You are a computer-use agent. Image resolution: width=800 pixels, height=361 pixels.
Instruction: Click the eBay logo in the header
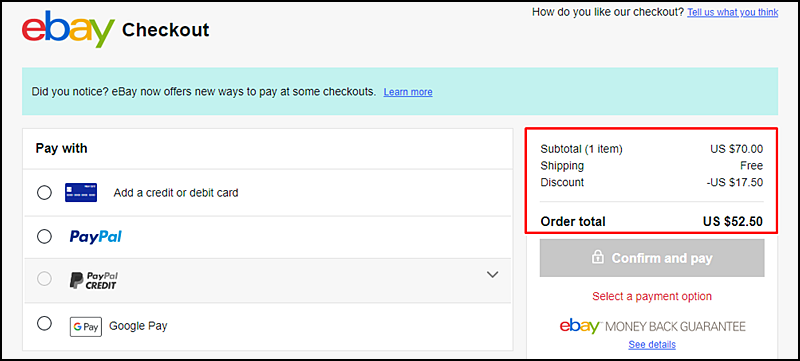[68, 30]
